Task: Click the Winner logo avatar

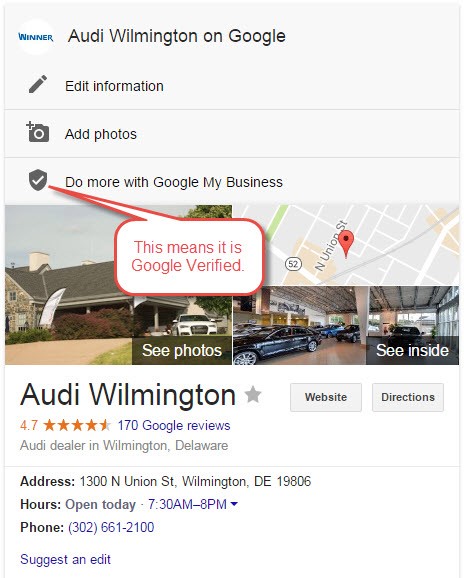Action: click(36, 37)
